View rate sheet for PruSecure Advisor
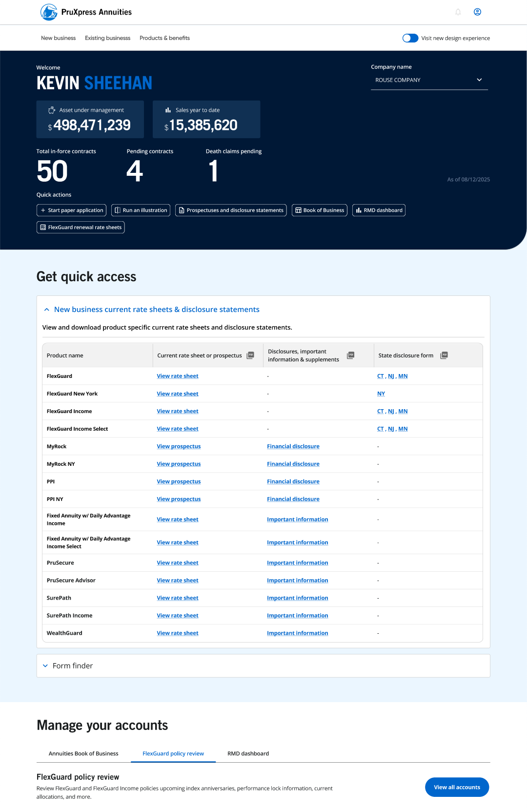527x812 pixels. pyautogui.click(x=178, y=581)
